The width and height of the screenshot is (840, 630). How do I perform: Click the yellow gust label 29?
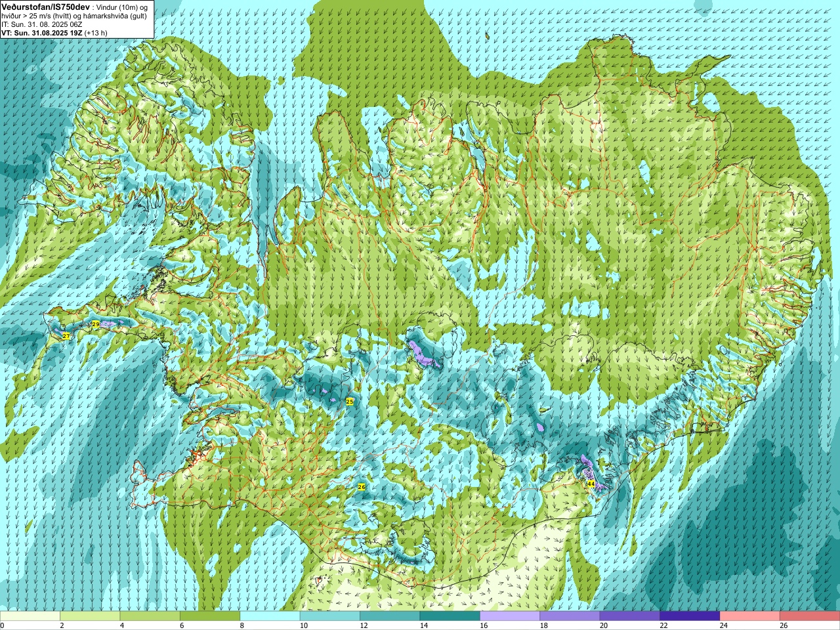(96, 324)
